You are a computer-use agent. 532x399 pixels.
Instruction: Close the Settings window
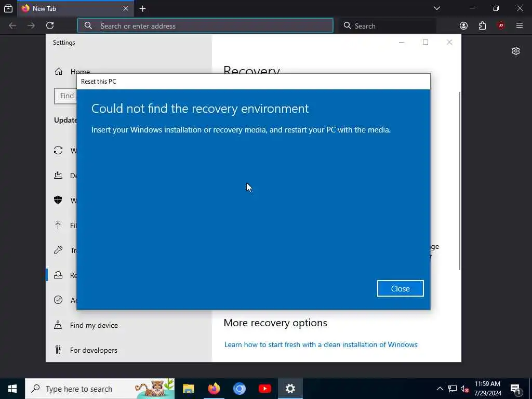coord(449,43)
